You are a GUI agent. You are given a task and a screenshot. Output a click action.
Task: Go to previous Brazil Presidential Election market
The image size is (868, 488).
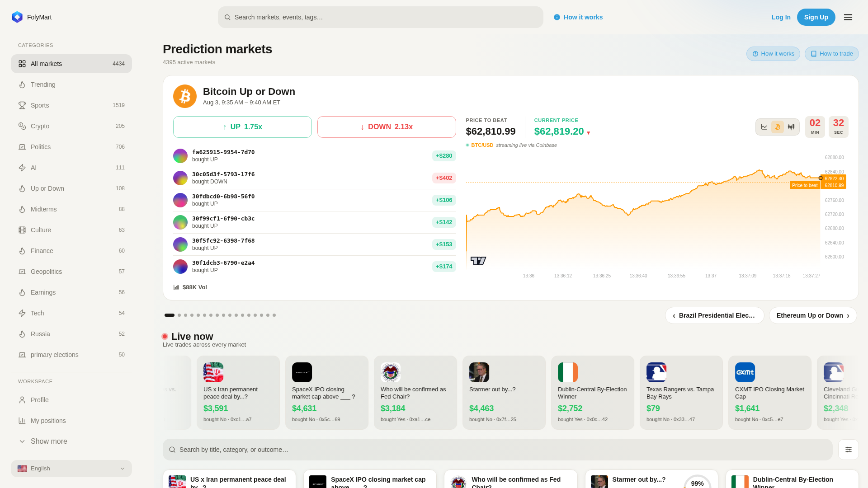pyautogui.click(x=715, y=315)
